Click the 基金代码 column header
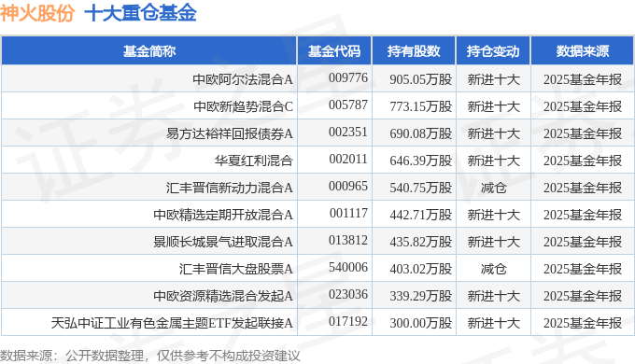Viewport: 635px width, 364px height. click(x=334, y=51)
